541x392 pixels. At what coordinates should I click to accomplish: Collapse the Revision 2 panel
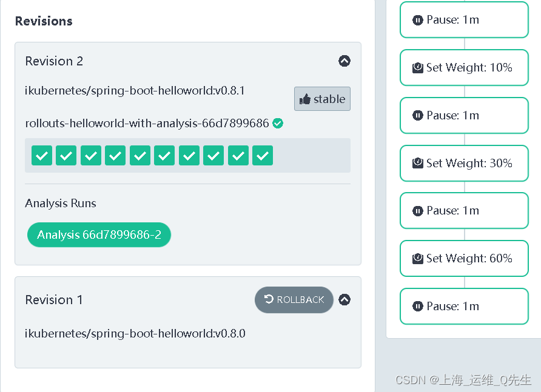pyautogui.click(x=344, y=61)
